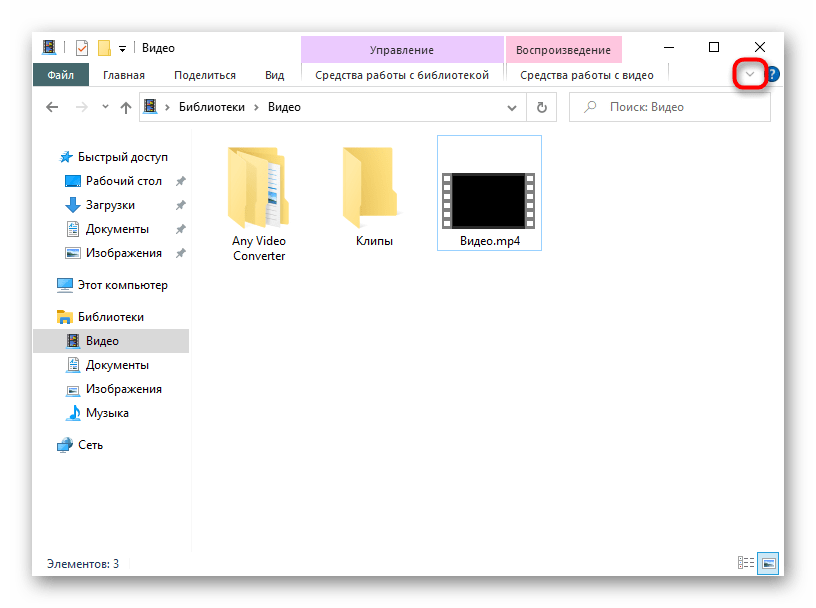Click the Поиск: Видео search field
The image size is (816, 608).
coord(670,107)
